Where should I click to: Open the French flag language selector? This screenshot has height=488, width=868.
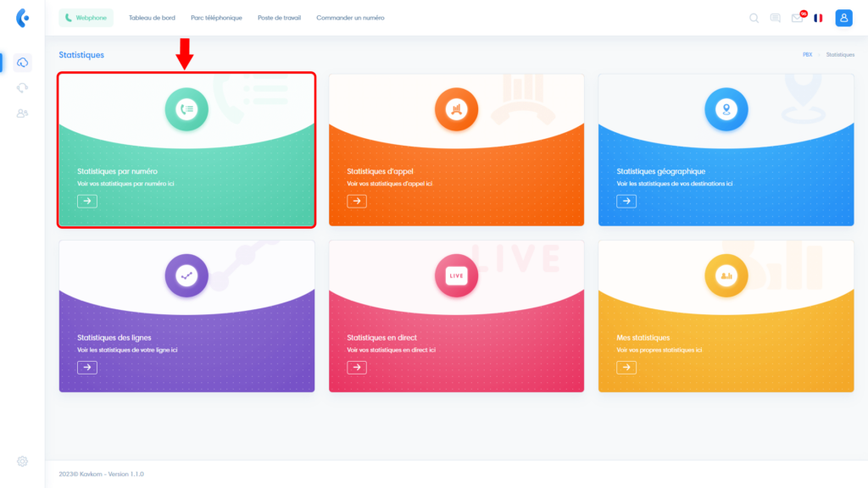(818, 18)
